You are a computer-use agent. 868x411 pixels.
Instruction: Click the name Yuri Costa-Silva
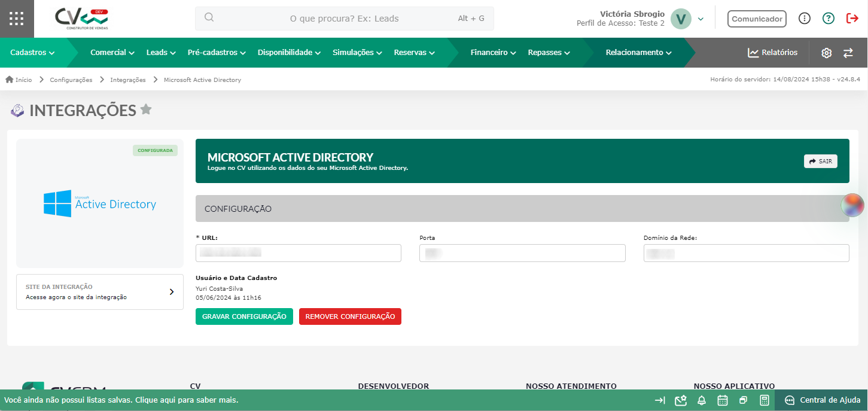(220, 288)
